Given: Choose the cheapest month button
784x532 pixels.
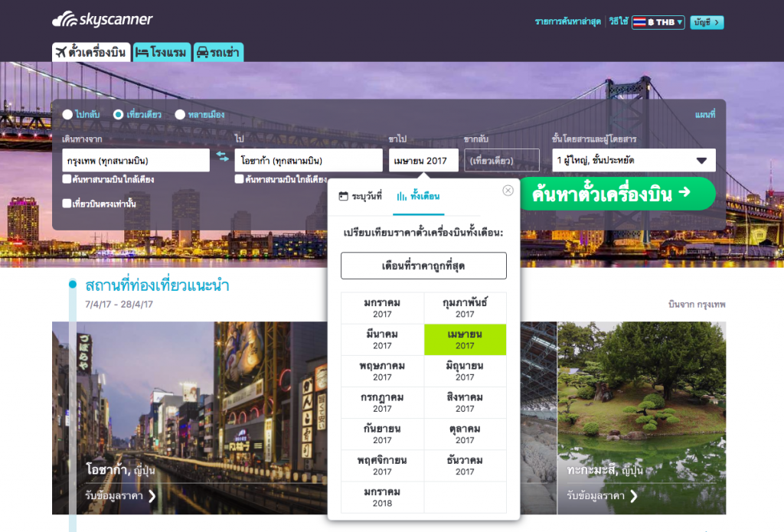Looking at the screenshot, I should (423, 266).
